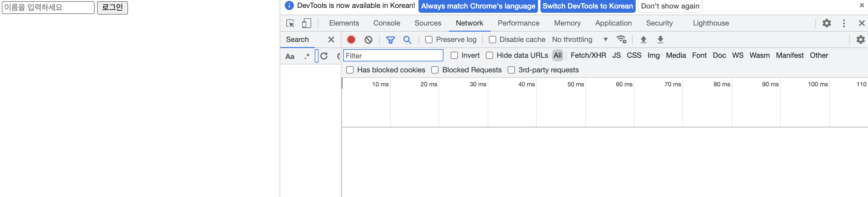Toggle regular expression search option
Screen dimensions: 868x197
pos(307,56)
